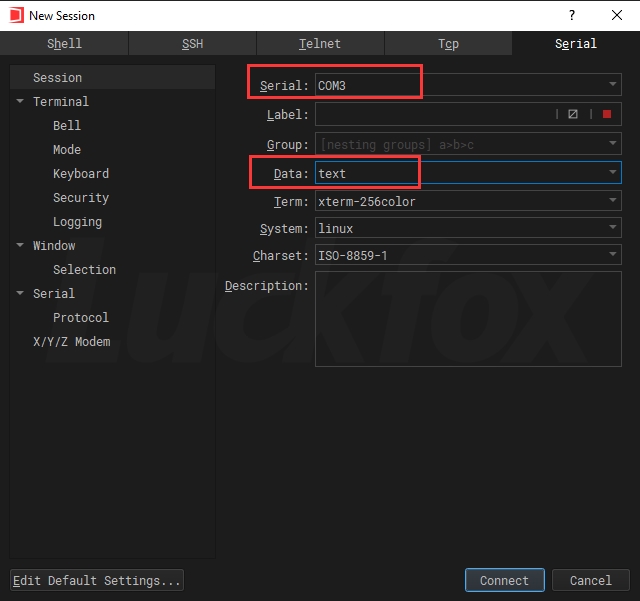The width and height of the screenshot is (640, 601).
Task: Click the app logo icon in title bar
Action: tap(15, 16)
